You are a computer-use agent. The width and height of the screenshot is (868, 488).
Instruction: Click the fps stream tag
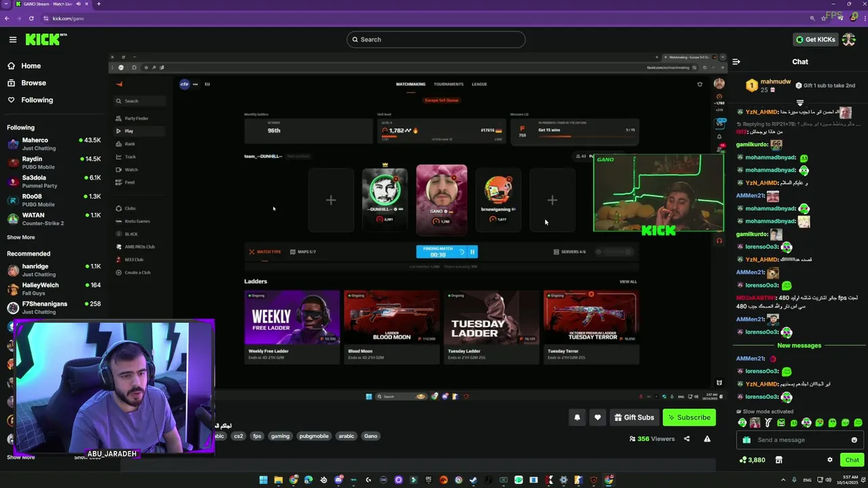[x=257, y=436]
